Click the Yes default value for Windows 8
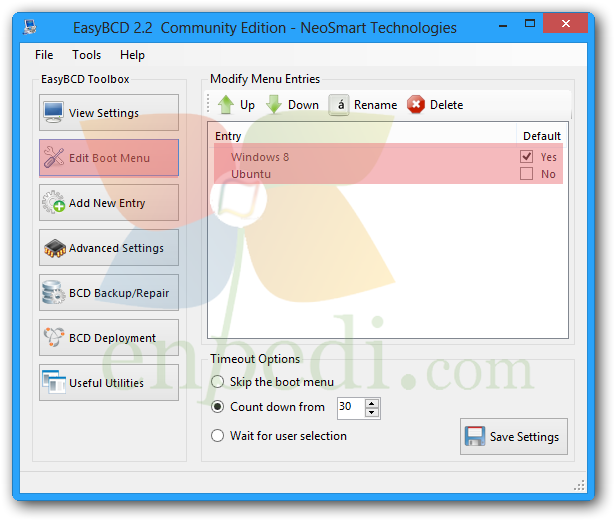The height and width of the screenshot is (521, 615). click(x=548, y=157)
